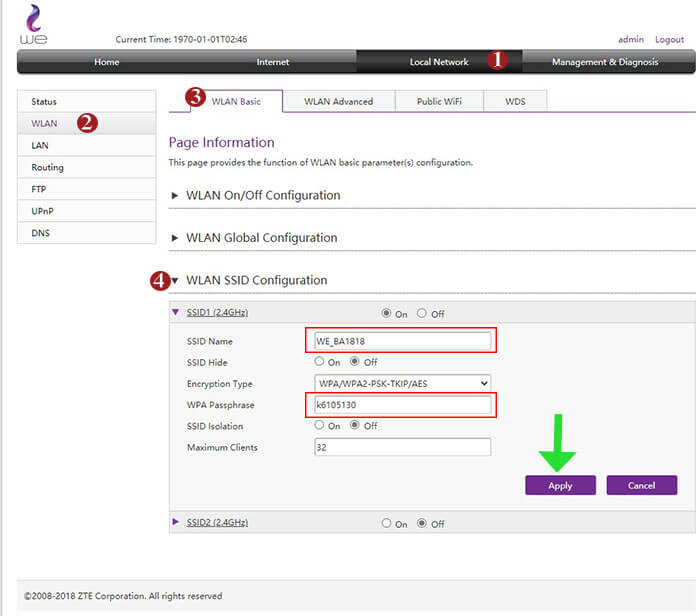Expand the SSID2 (2.4GHz) section
This screenshot has width=700, height=616.
point(216,522)
